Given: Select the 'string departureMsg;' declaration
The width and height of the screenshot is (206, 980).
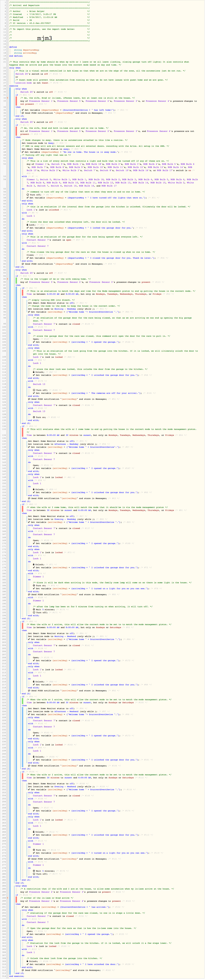Looking at the screenshot, I should [27, 50].
